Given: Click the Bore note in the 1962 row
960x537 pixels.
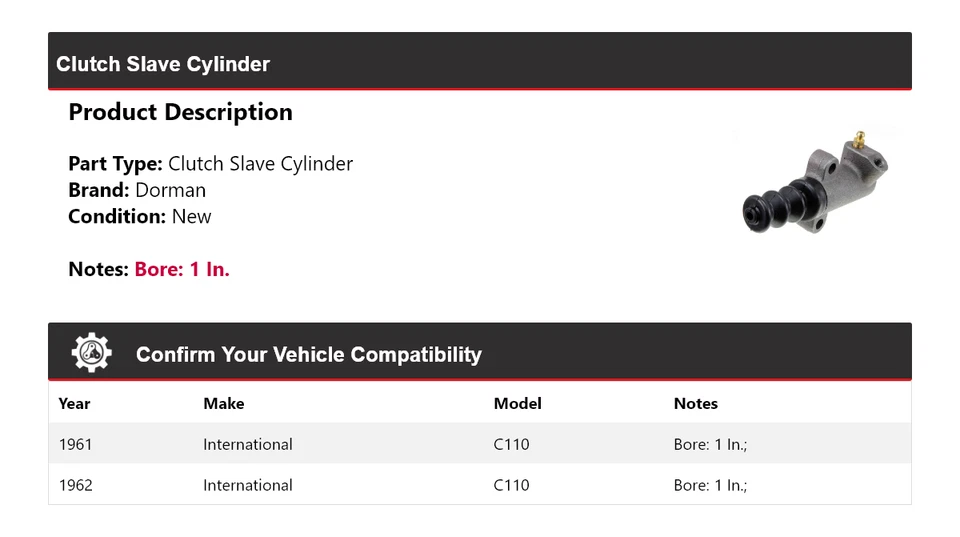Looking at the screenshot, I should 710,486.
